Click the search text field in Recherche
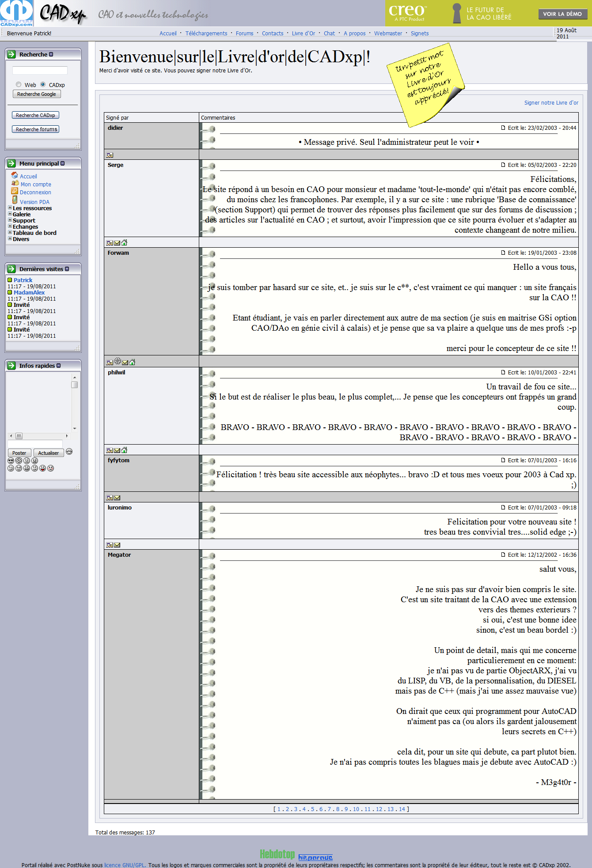 pyautogui.click(x=40, y=71)
